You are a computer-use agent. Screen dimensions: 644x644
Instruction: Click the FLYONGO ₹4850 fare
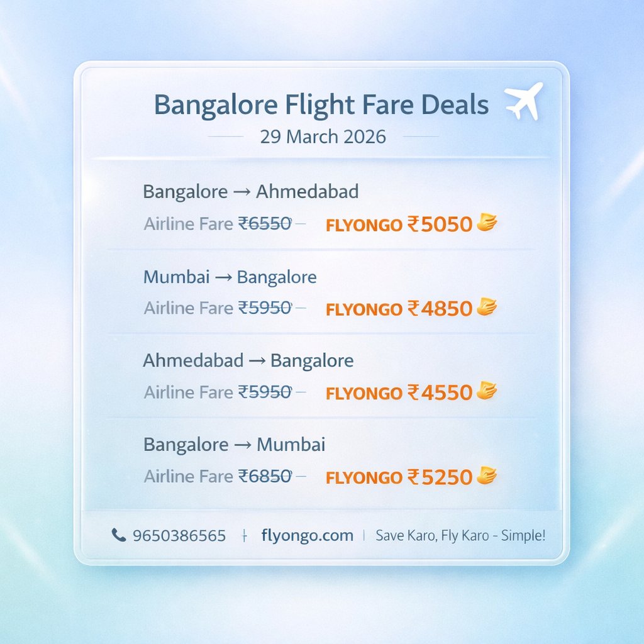coord(399,308)
